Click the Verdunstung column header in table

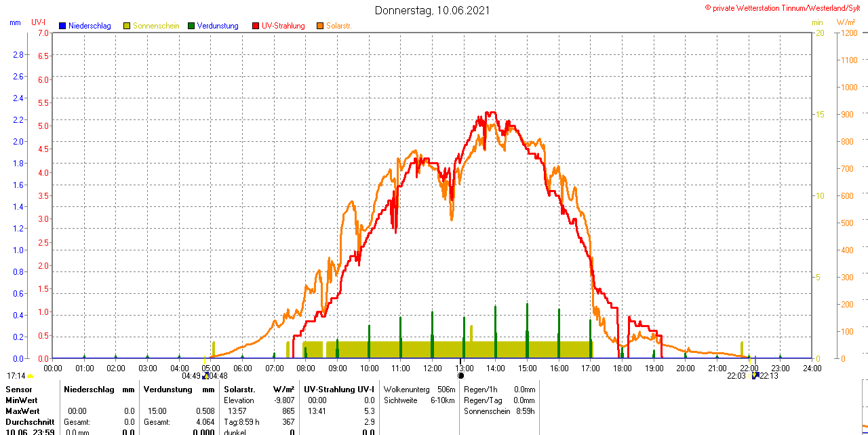(x=170, y=390)
